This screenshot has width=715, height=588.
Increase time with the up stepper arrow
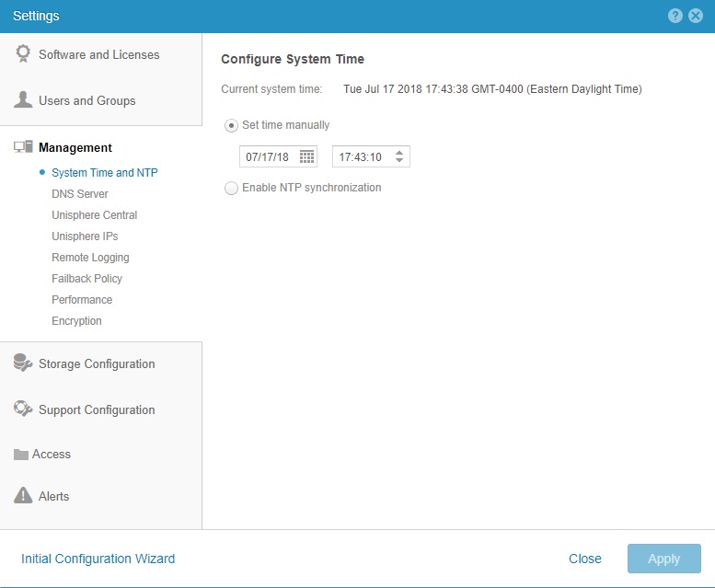399,152
